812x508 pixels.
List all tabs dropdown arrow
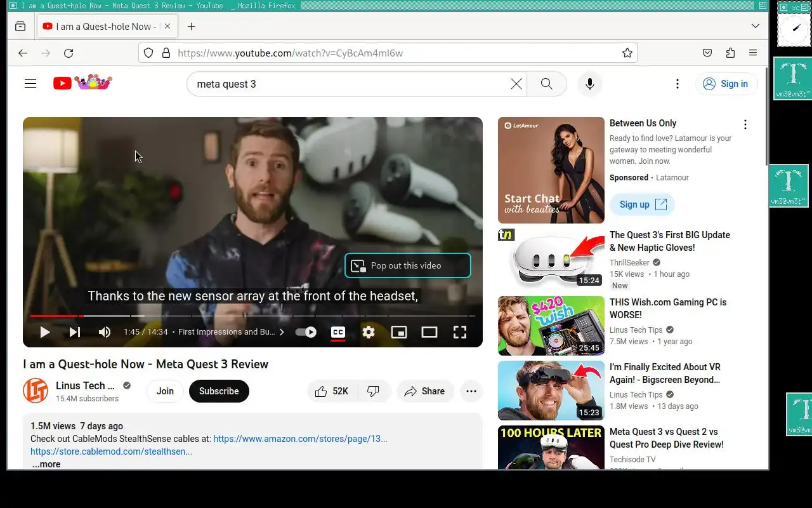pyautogui.click(x=756, y=26)
